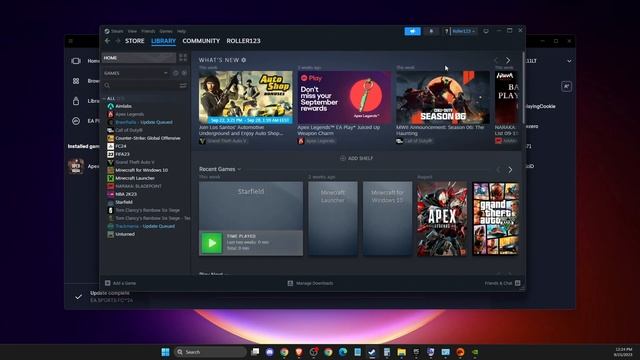Select Counter-Strike: Global Offensive in list
This screenshot has width=640, height=360.
pyautogui.click(x=148, y=138)
